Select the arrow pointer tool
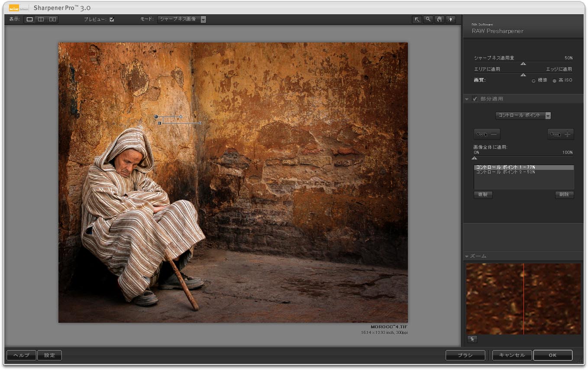Viewport: 588px width, 370px height. [x=417, y=19]
